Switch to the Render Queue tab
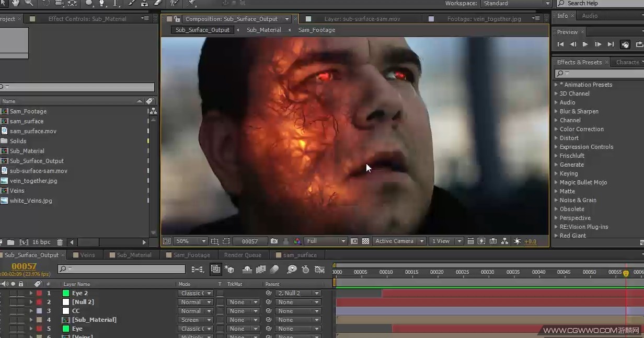The image size is (644, 338). click(243, 255)
